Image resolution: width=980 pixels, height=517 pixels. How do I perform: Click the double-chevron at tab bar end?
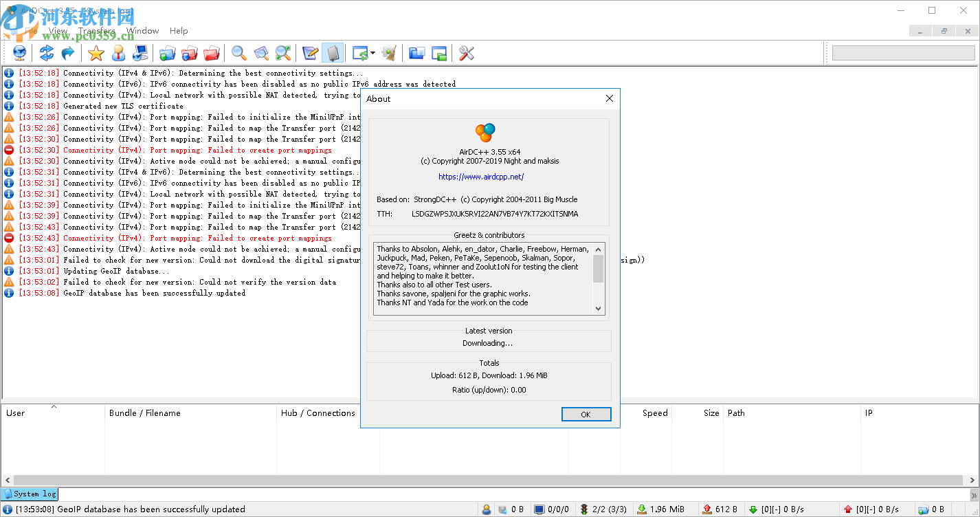point(974,494)
